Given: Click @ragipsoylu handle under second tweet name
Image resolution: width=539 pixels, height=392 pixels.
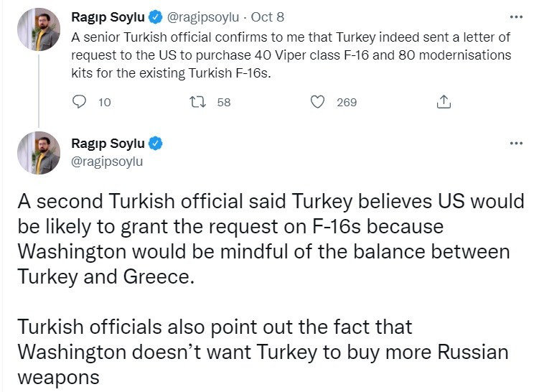Looking at the screenshot, I should coord(108,162).
